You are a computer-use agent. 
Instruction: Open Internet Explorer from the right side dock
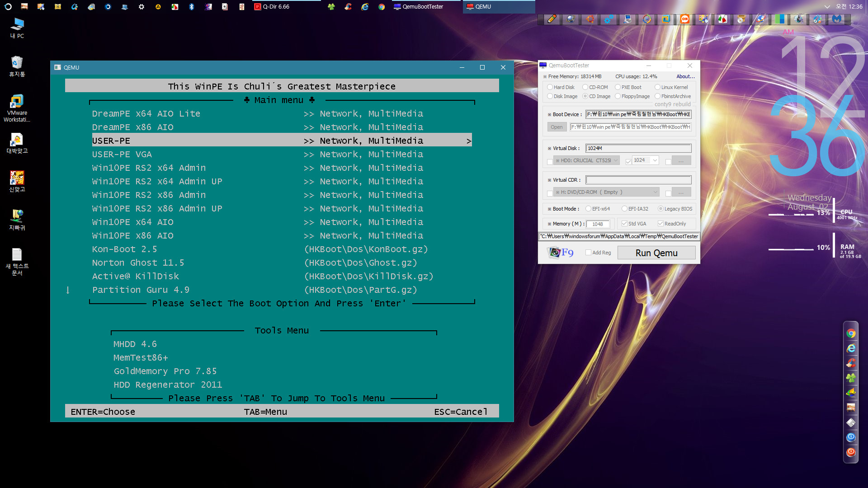[x=851, y=348]
